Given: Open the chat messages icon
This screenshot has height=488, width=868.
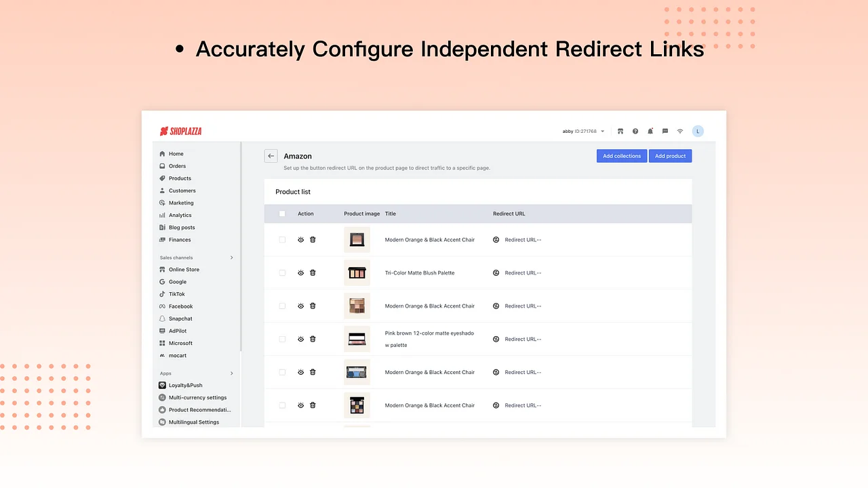Looking at the screenshot, I should [x=665, y=131].
